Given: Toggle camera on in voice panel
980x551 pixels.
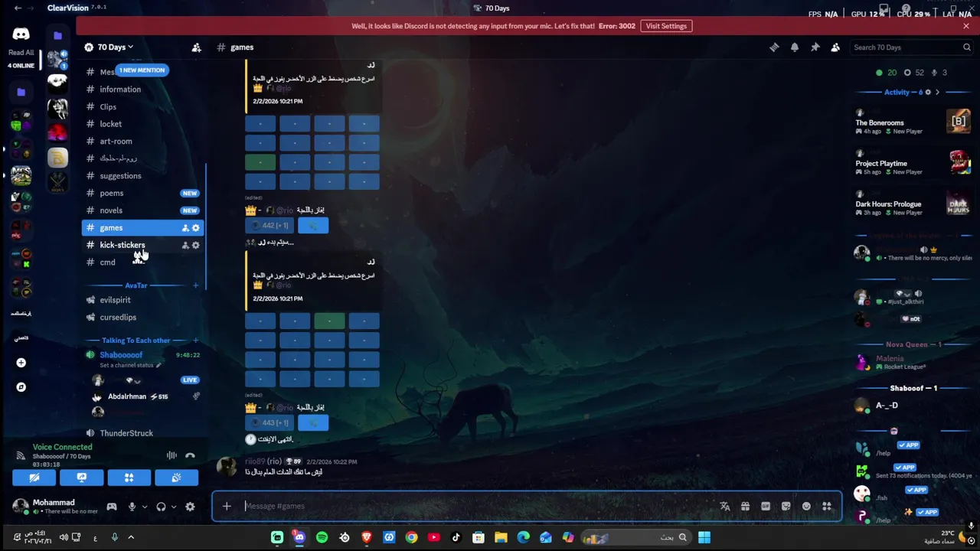Looking at the screenshot, I should tap(34, 478).
